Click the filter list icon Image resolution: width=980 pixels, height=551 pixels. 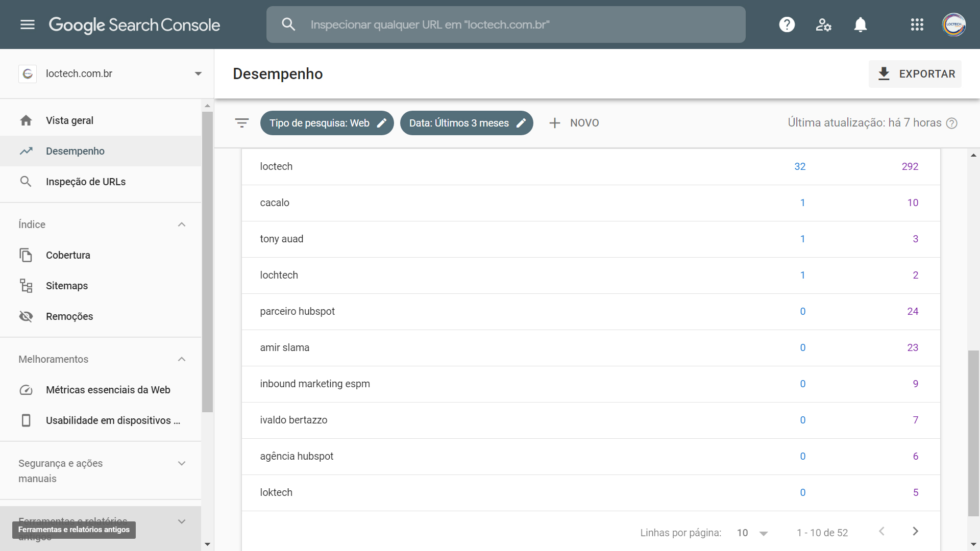pos(242,123)
